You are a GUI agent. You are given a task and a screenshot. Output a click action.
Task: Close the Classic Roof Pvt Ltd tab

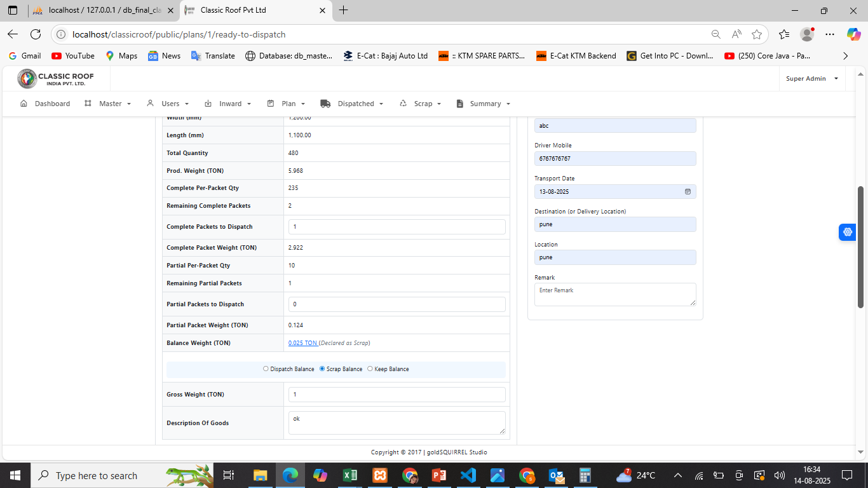322,10
